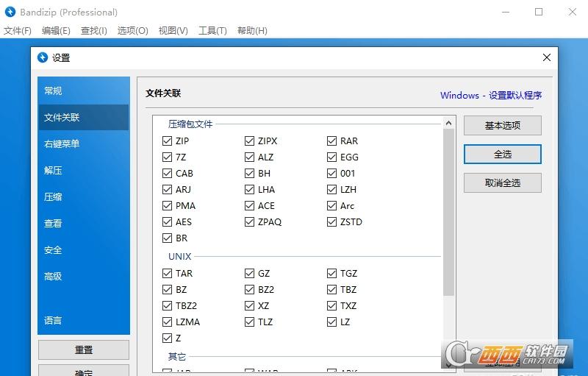Viewport: 588px width, 376px height.
Task: Toggle the TBZ checkbox
Action: (x=331, y=290)
